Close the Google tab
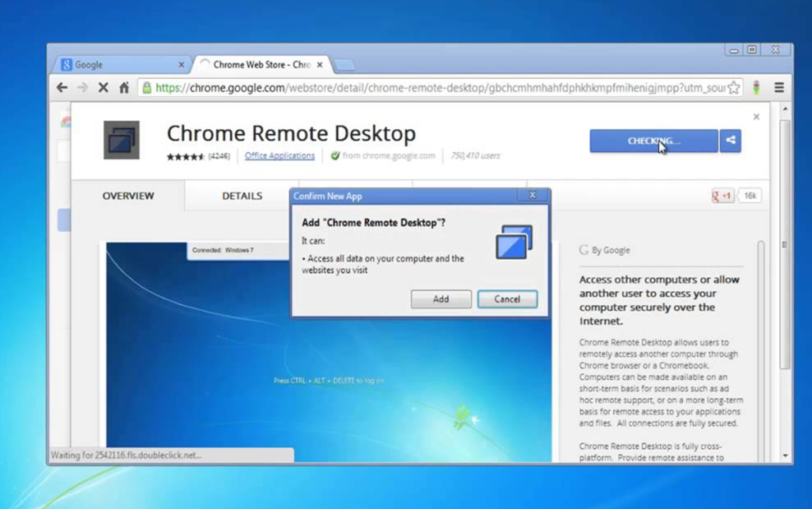812x509 pixels. point(182,65)
